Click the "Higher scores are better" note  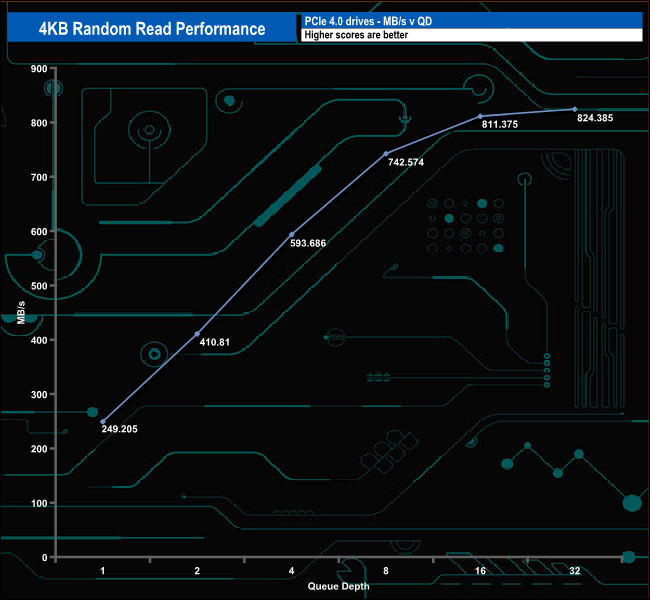(350, 35)
